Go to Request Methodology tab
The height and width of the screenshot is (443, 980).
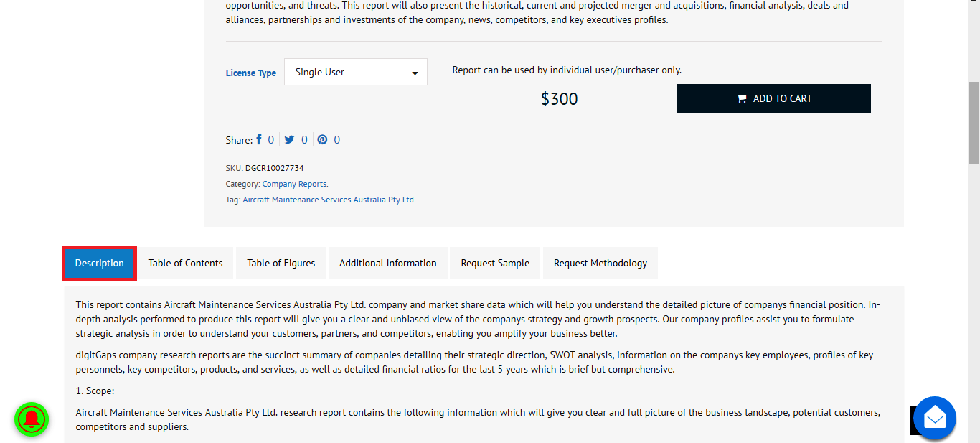(600, 263)
